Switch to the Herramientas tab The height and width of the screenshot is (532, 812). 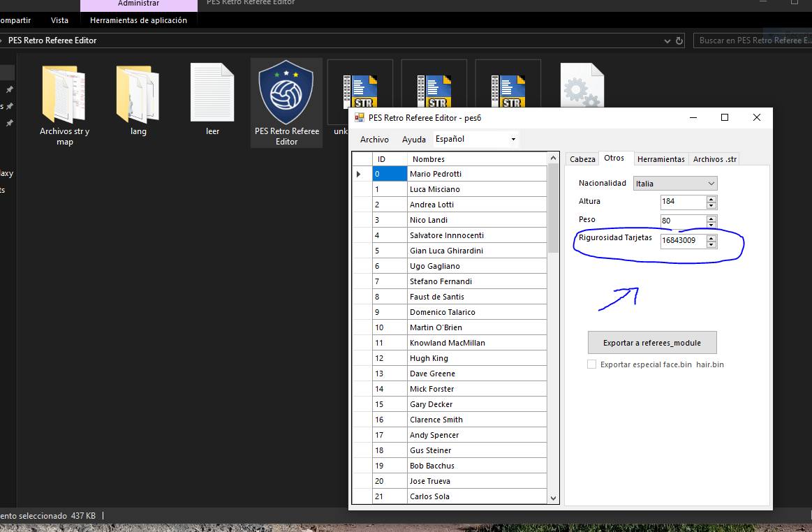tap(660, 159)
